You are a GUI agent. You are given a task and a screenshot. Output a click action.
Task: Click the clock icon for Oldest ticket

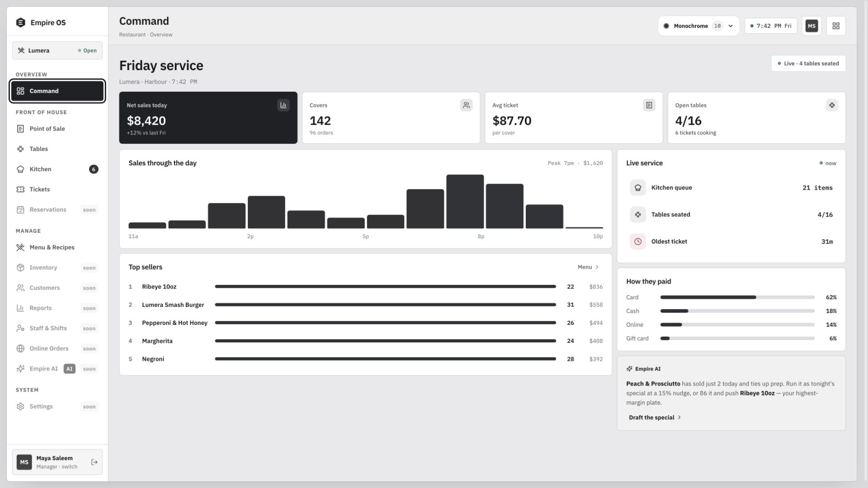[638, 242]
